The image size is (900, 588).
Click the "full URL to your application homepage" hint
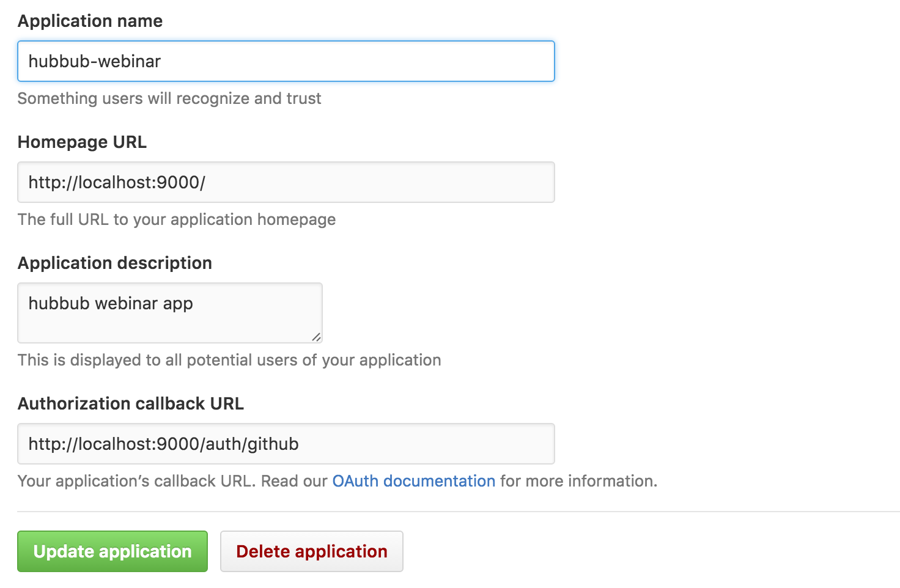pos(177,219)
